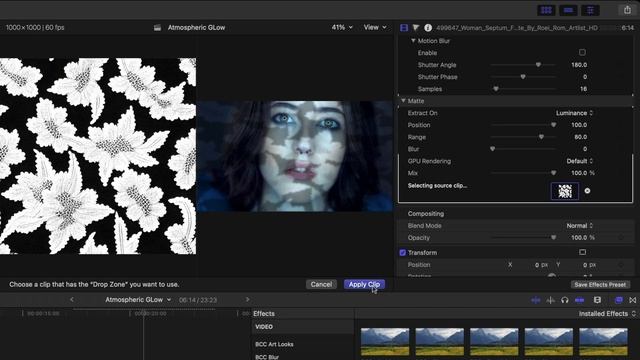Click the Compositing section header
640x360 pixels.
pos(426,213)
